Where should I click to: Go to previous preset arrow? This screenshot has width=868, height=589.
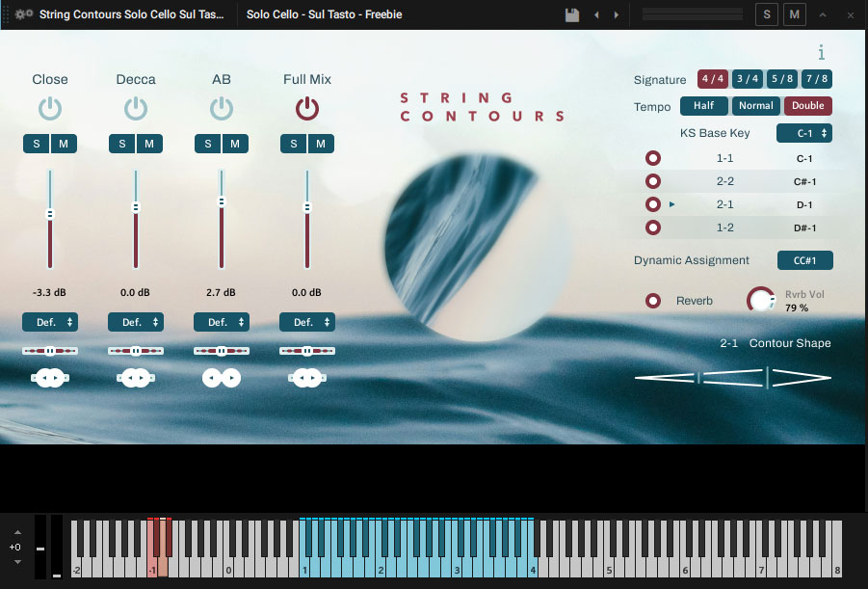596,15
